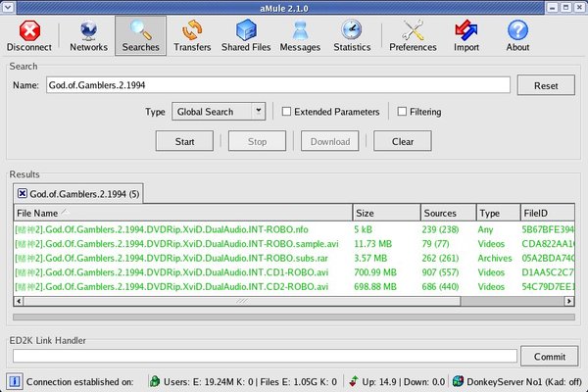Click the FileID column header
The width and height of the screenshot is (588, 392).
(548, 213)
